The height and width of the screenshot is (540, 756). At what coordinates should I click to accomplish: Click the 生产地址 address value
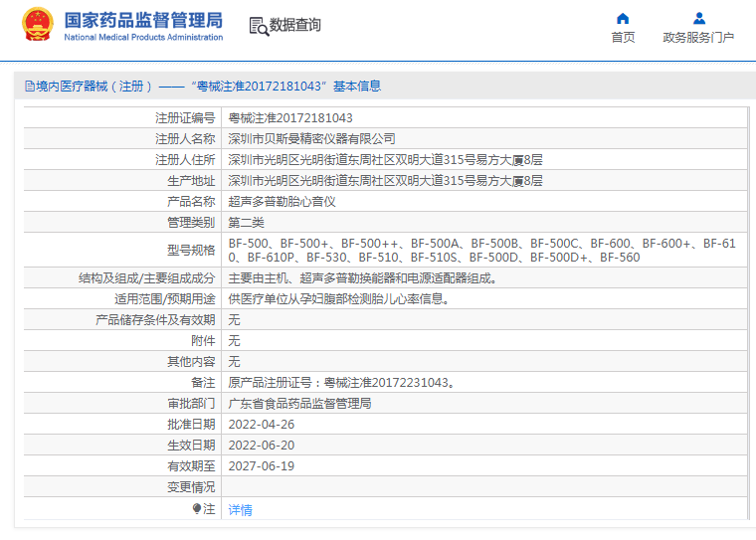coord(385,181)
